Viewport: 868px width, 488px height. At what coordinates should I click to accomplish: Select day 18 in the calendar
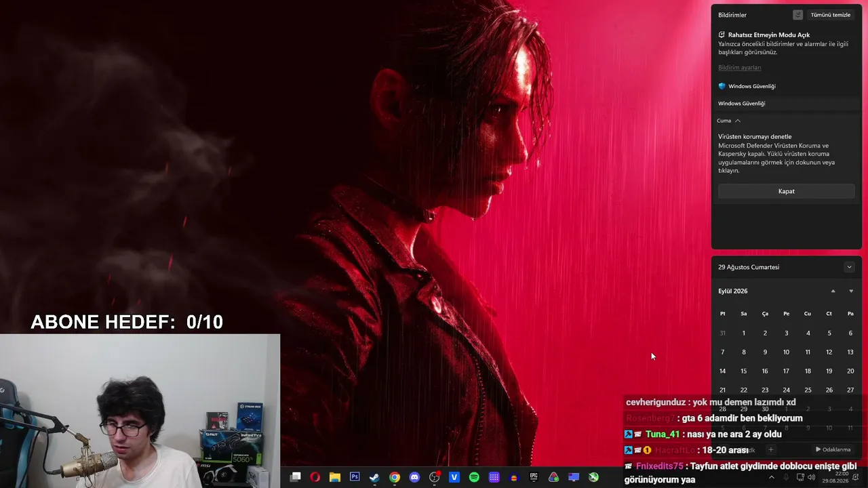point(808,371)
